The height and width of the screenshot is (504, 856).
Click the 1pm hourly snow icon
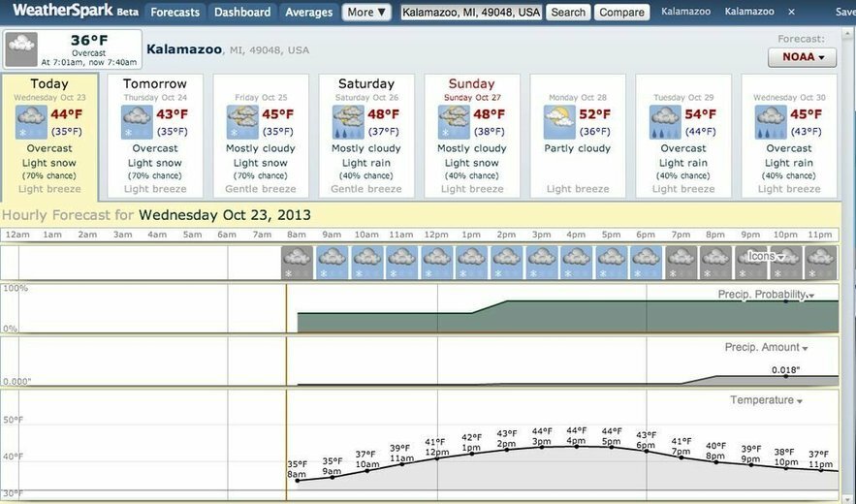[x=472, y=263]
